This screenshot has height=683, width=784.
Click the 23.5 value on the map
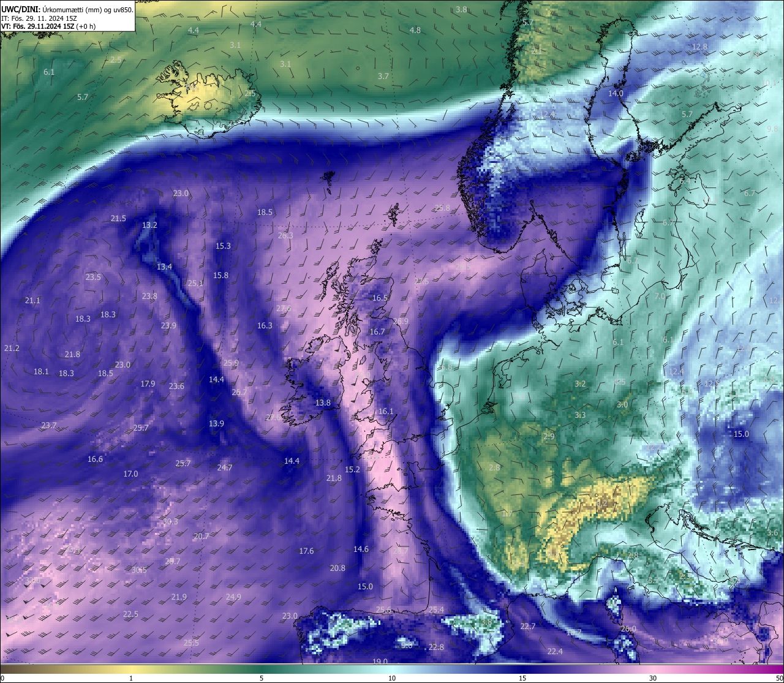click(x=93, y=277)
